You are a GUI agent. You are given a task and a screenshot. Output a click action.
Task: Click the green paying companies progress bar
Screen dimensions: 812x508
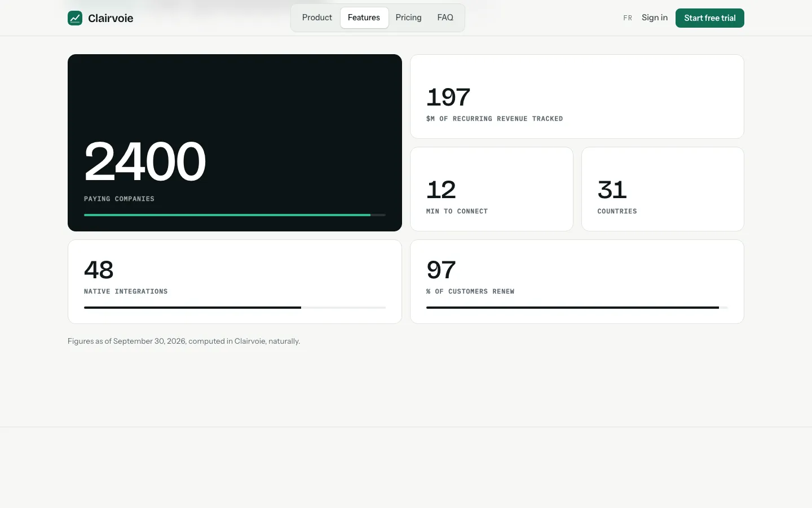235,215
